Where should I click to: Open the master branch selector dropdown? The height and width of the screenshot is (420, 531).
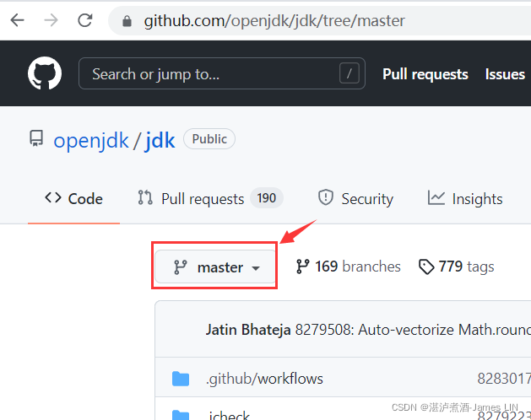pos(215,267)
